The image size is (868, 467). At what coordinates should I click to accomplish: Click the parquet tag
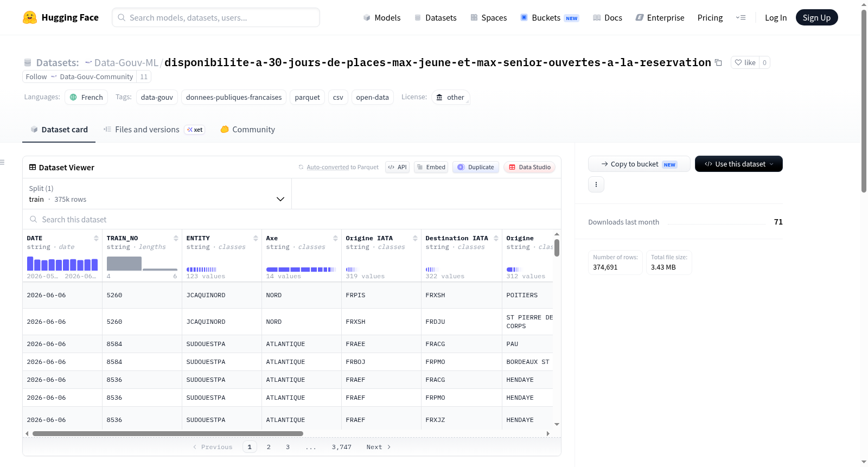point(307,97)
